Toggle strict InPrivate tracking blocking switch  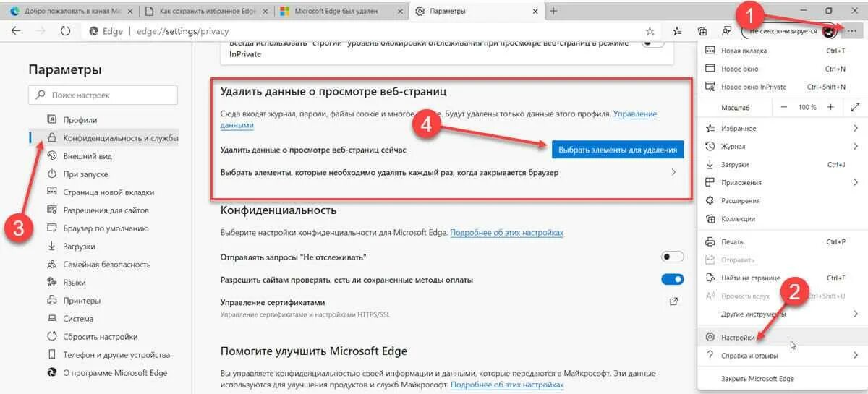click(x=653, y=42)
